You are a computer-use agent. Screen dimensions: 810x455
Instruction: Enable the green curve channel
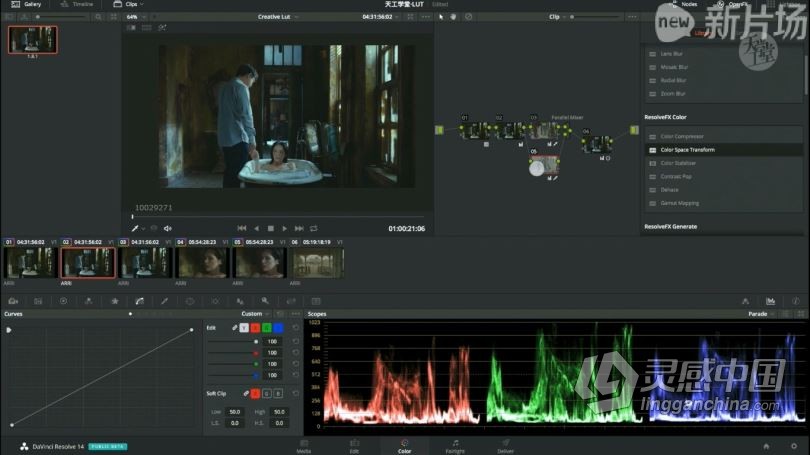267,327
